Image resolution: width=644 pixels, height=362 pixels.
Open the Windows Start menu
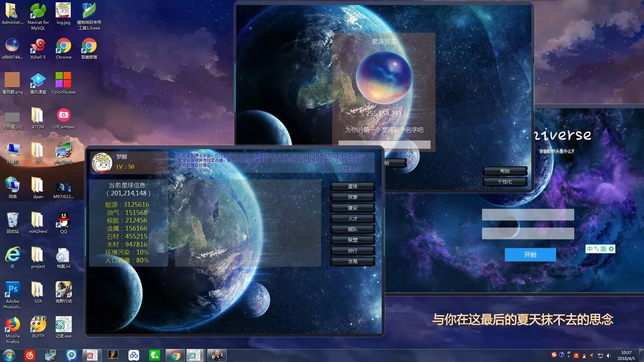click(x=9, y=355)
